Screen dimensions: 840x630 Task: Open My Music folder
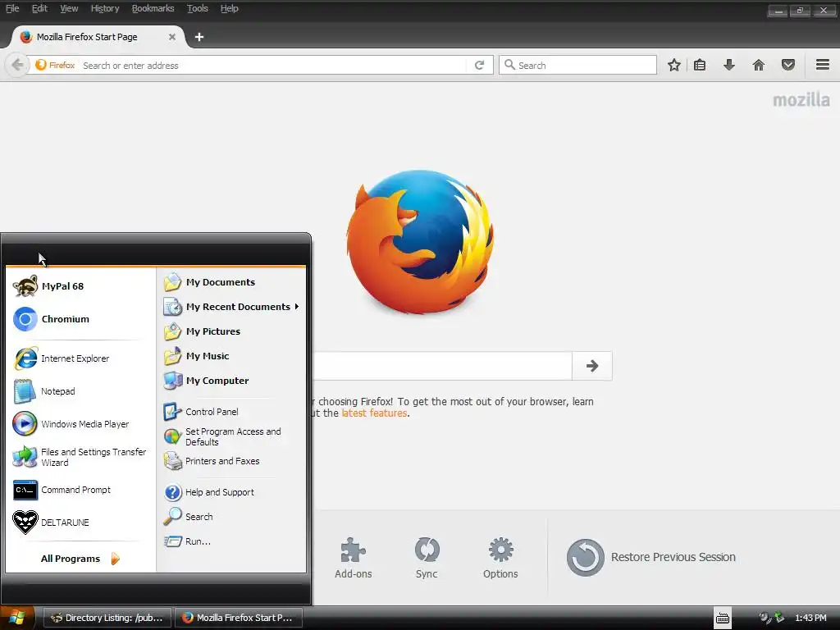(231, 356)
